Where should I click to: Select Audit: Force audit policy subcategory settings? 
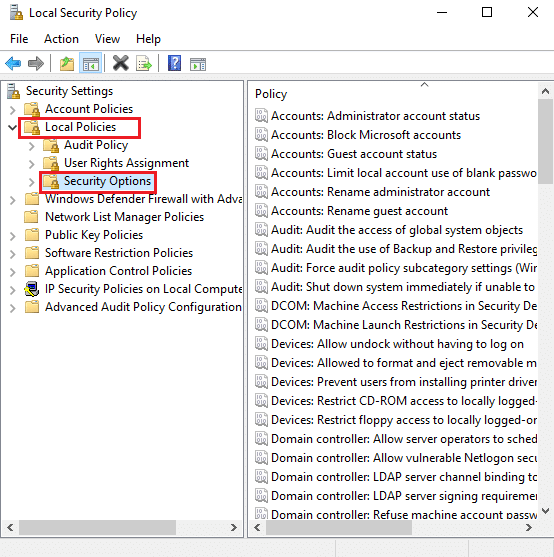tap(403, 268)
